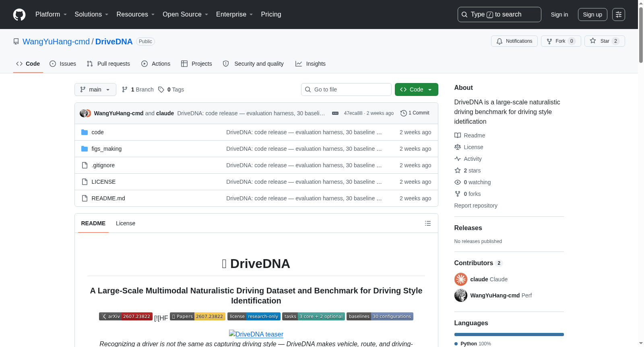View the 0 watching list

[473, 182]
